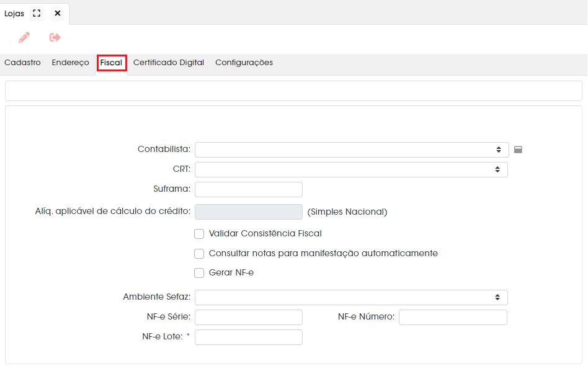Toggle Consultar notas para manifestação automaticamente
588x371 pixels.
coord(199,254)
